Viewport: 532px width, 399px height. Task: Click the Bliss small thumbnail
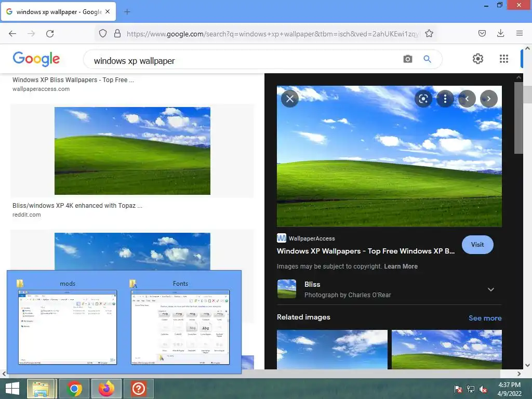click(x=287, y=289)
